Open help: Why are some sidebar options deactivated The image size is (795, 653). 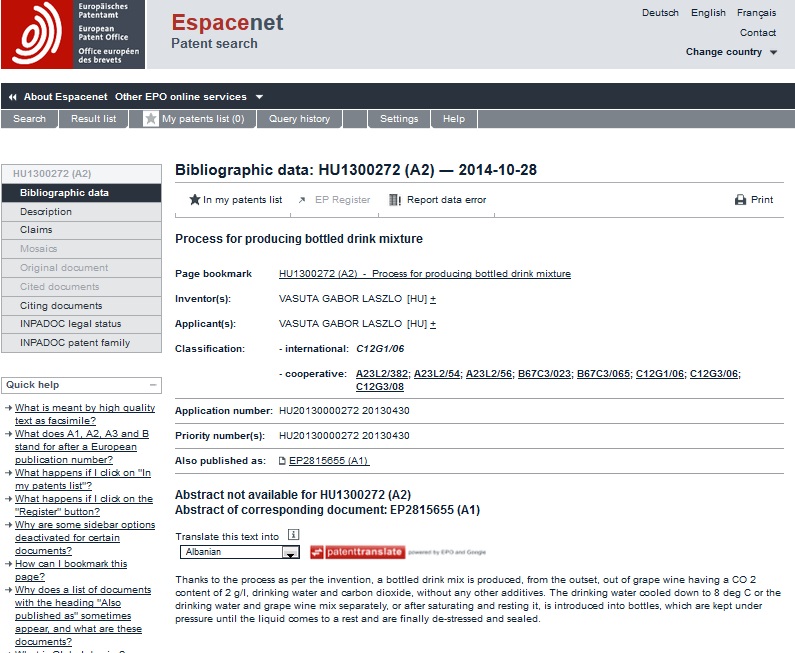pos(85,538)
